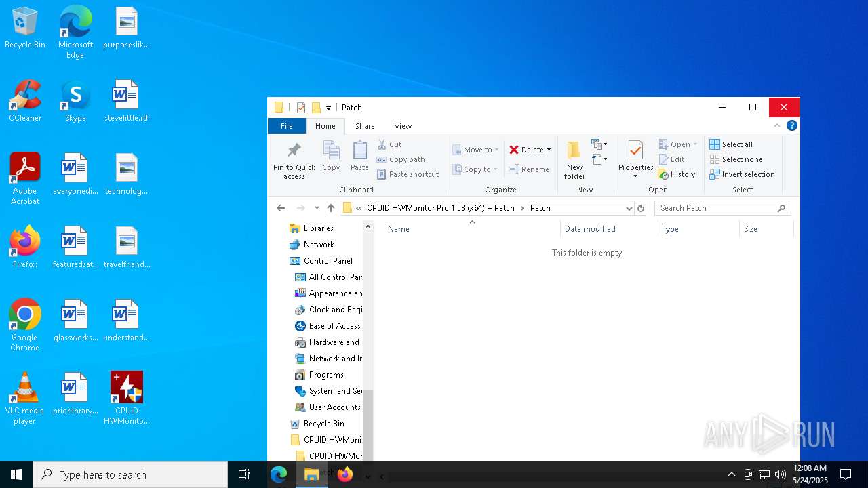The height and width of the screenshot is (488, 868).
Task: Sort by Date modified column
Action: (x=609, y=229)
